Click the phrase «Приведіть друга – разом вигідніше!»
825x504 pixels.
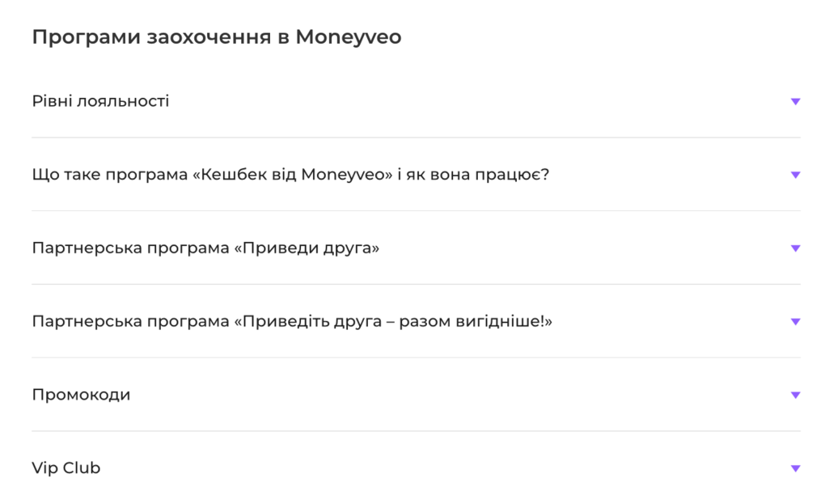pyautogui.click(x=393, y=321)
